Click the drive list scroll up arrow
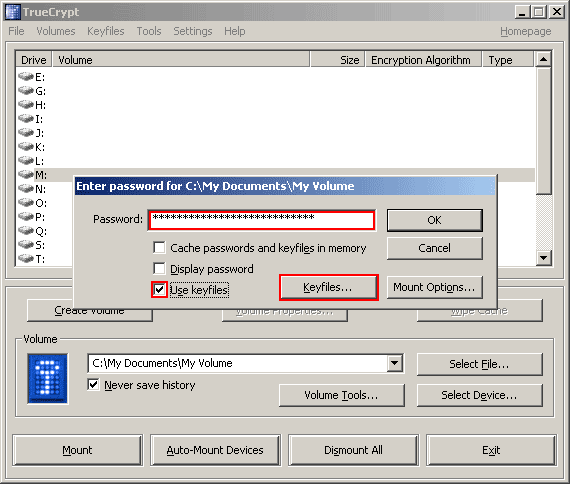The image size is (570, 484). [544, 59]
